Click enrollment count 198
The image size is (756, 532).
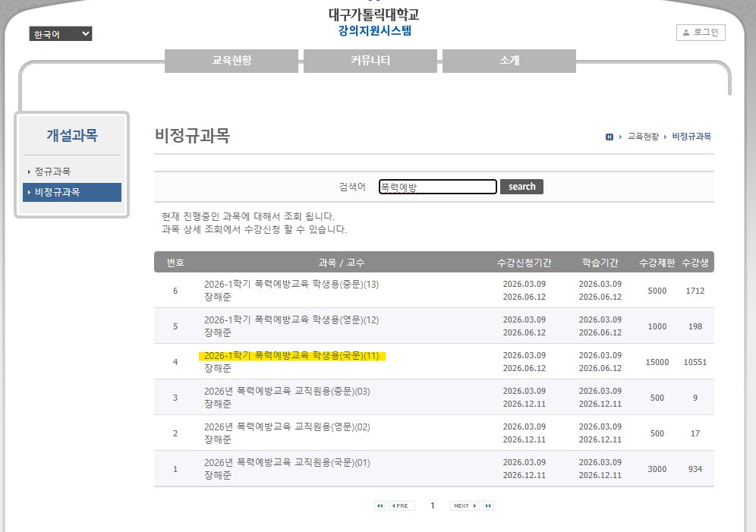coord(695,326)
